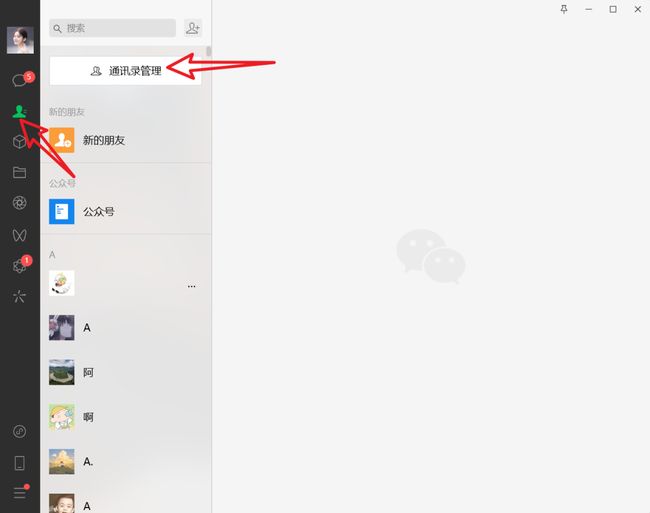The image size is (650, 513).
Task: Open the three-line settings menu icon
Action: click(19, 493)
